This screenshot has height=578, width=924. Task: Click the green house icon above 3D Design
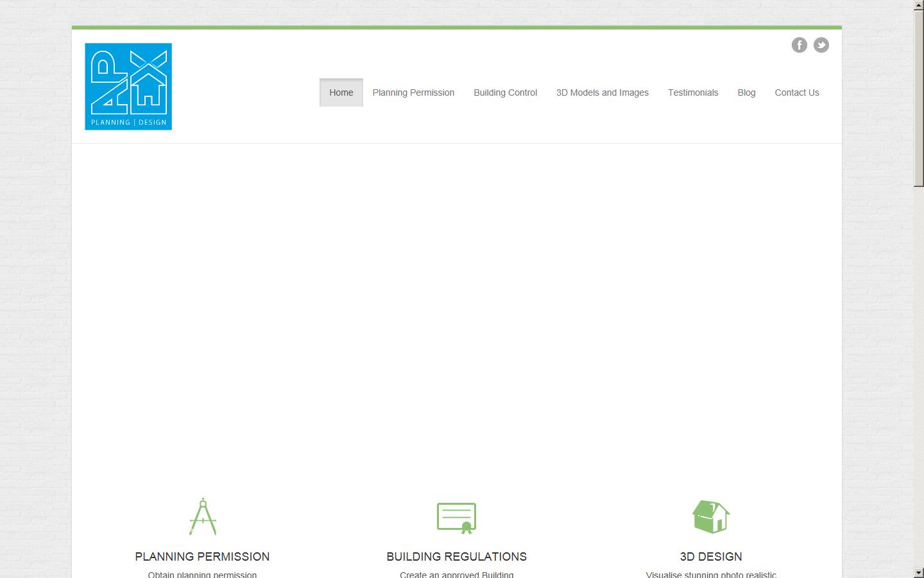[711, 517]
